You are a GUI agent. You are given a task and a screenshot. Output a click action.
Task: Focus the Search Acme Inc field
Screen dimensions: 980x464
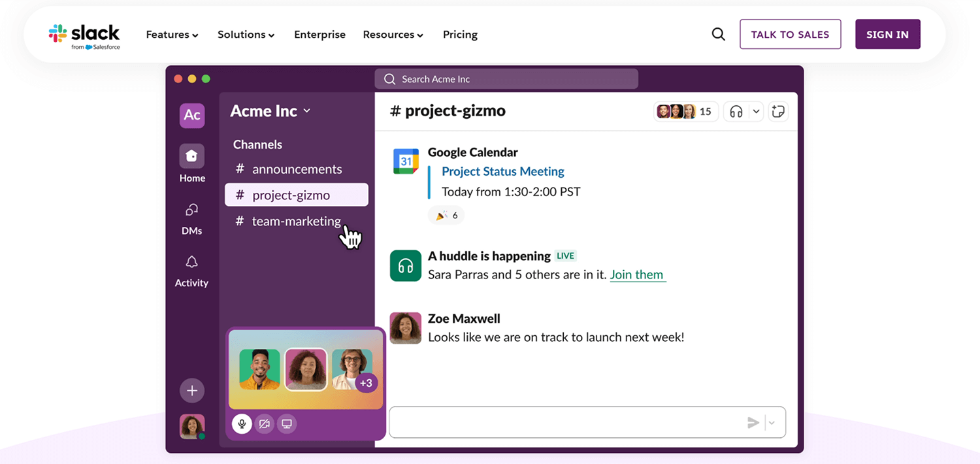coord(506,79)
